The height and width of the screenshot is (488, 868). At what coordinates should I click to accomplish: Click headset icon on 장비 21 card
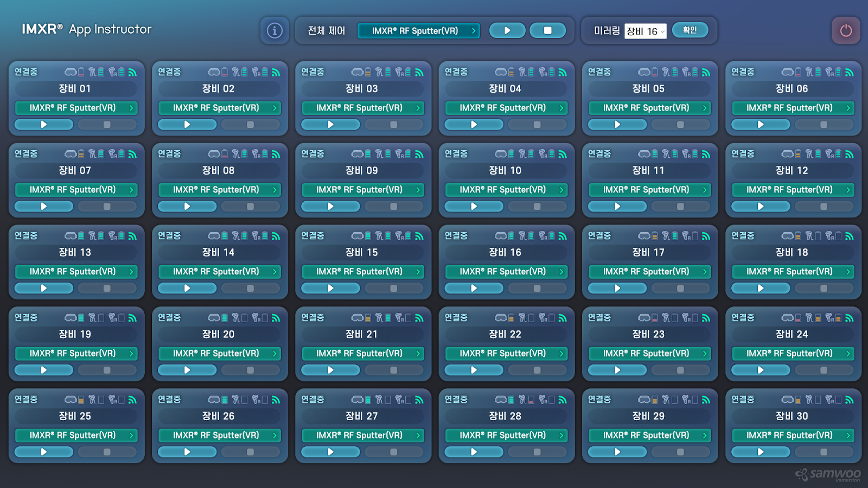(358, 318)
